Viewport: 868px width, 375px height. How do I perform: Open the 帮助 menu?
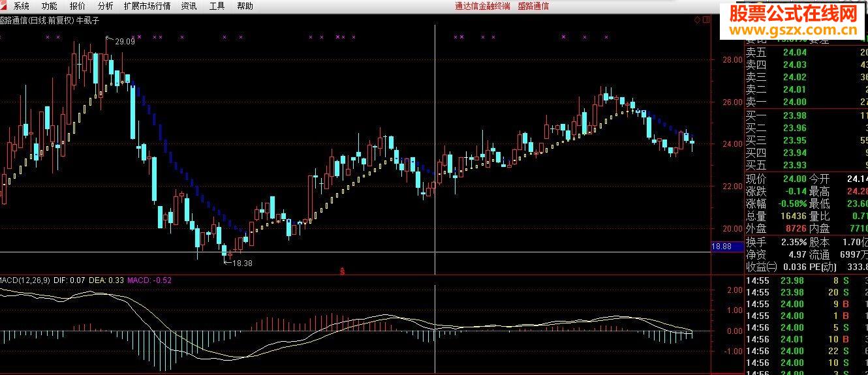tap(245, 6)
